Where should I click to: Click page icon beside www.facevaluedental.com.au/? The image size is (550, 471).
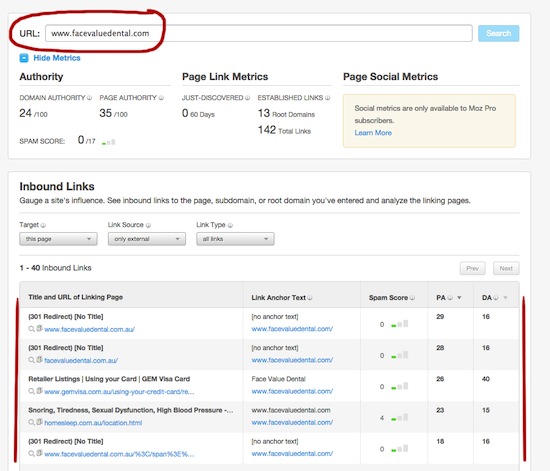click(x=39, y=329)
